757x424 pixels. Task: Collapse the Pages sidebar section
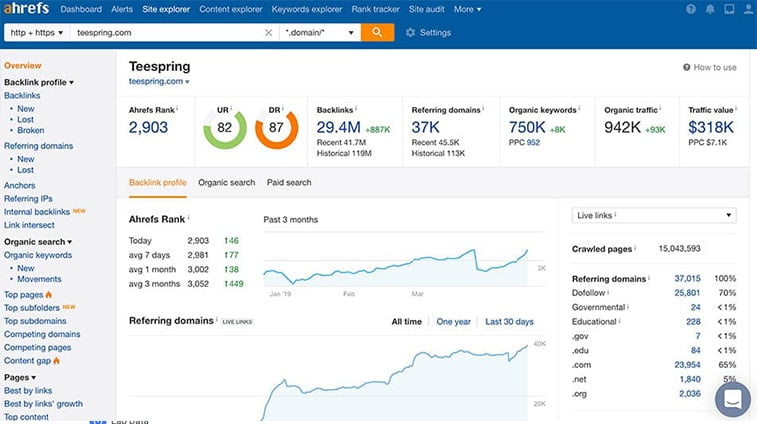pos(20,377)
